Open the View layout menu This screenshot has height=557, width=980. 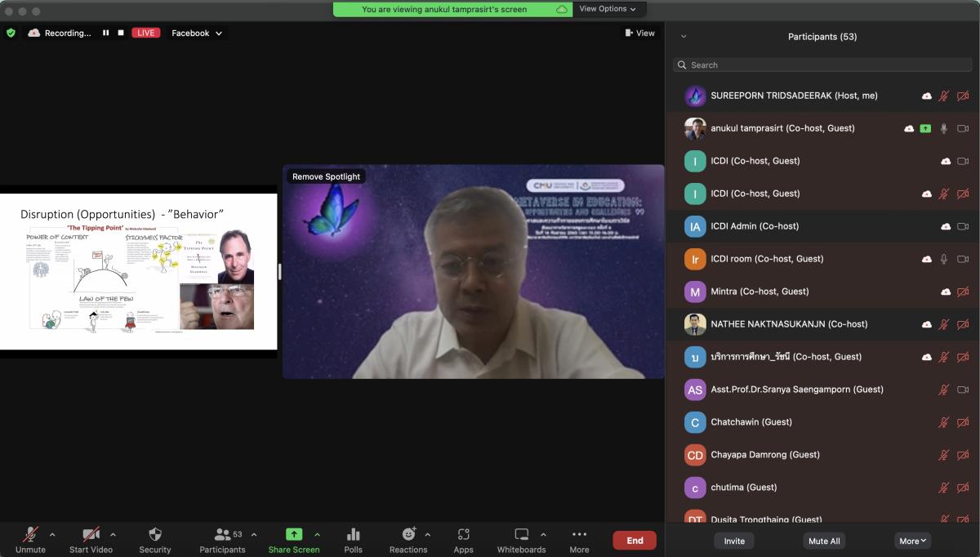(x=639, y=33)
